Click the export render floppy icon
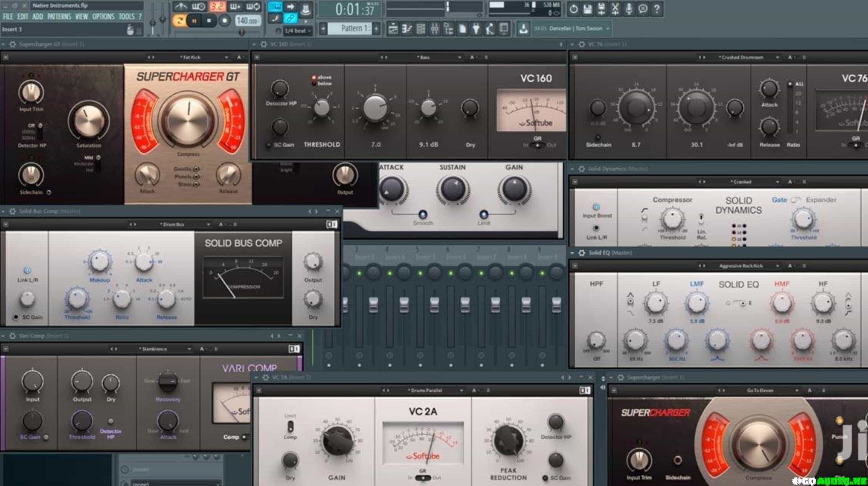 point(601,9)
